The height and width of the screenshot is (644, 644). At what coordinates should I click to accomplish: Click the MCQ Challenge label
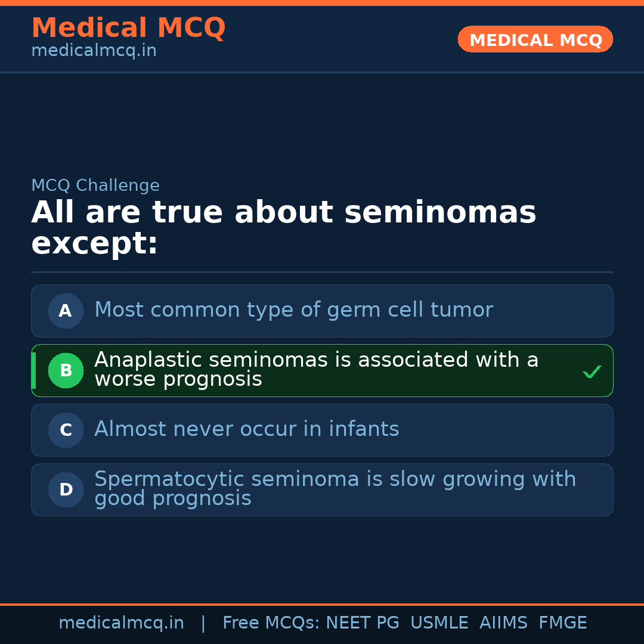(95, 185)
